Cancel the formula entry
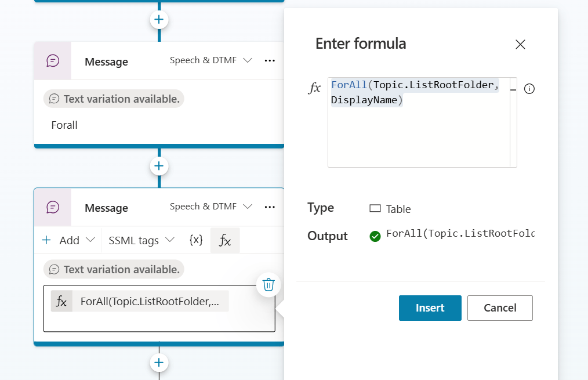The image size is (588, 380). pos(500,308)
